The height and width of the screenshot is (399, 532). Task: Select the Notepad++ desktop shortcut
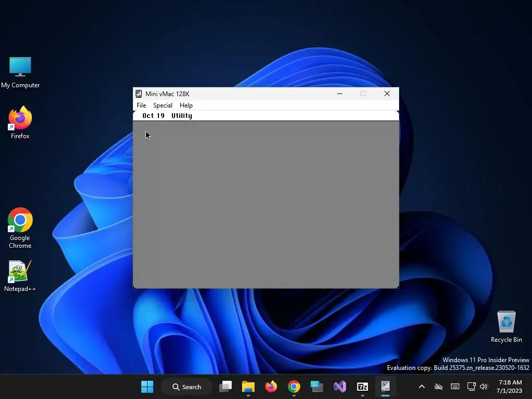pyautogui.click(x=20, y=276)
